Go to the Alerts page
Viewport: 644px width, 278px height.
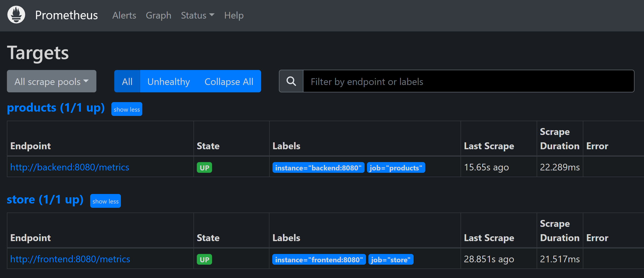[x=124, y=15]
